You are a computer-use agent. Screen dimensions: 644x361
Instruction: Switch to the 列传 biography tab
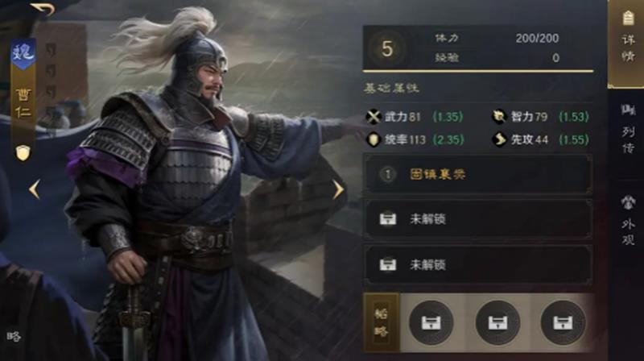[627, 130]
